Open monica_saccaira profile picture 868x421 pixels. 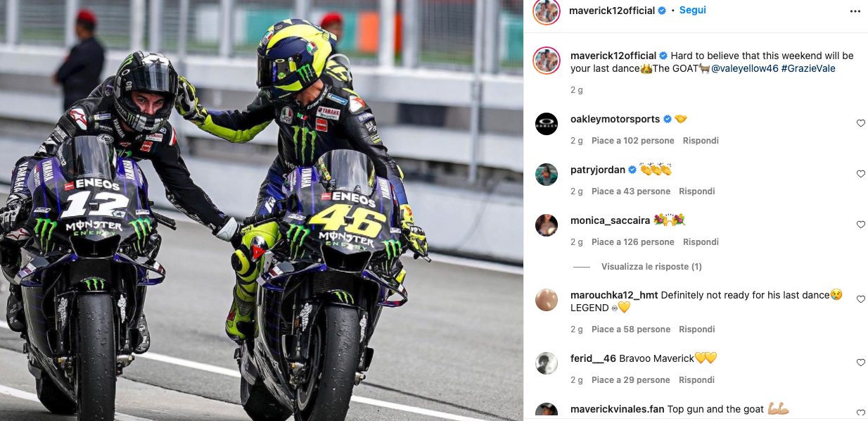pyautogui.click(x=547, y=225)
